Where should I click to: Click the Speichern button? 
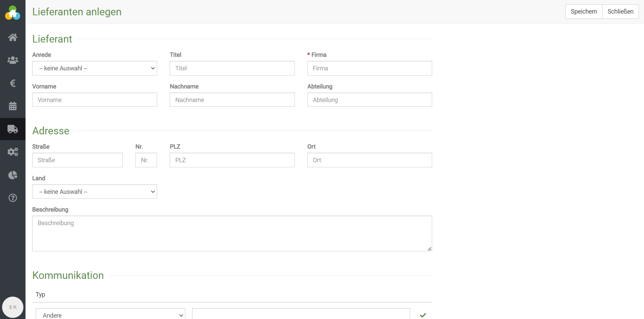tap(583, 12)
